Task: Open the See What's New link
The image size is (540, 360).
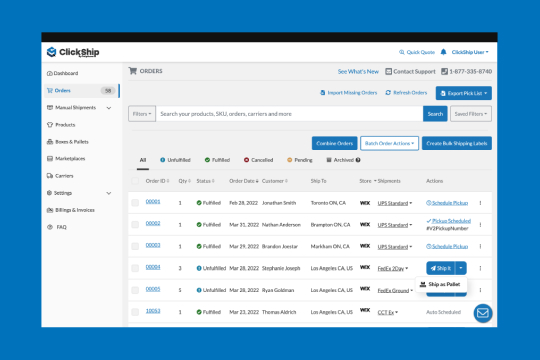Action: [x=358, y=71]
